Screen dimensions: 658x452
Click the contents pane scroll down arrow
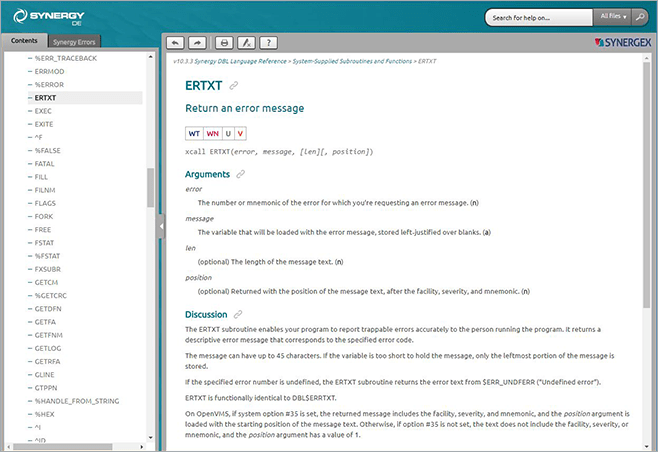point(151,438)
